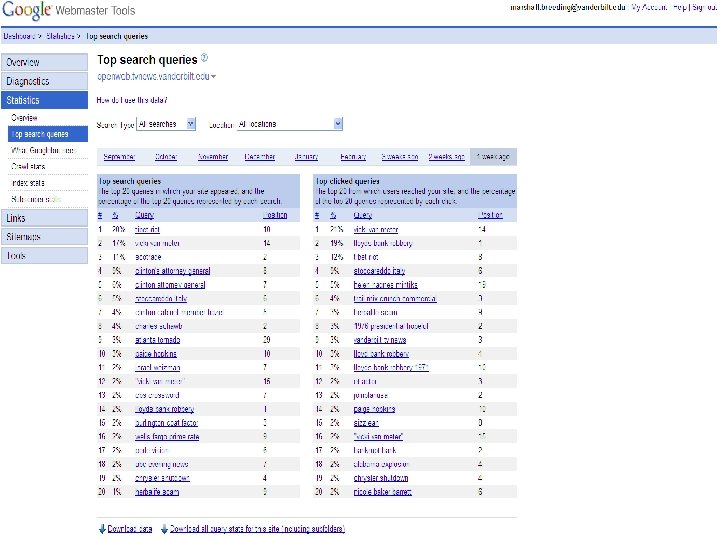Click Download all query stats for this site
Screen dimensions: 720x540
tap(257, 529)
